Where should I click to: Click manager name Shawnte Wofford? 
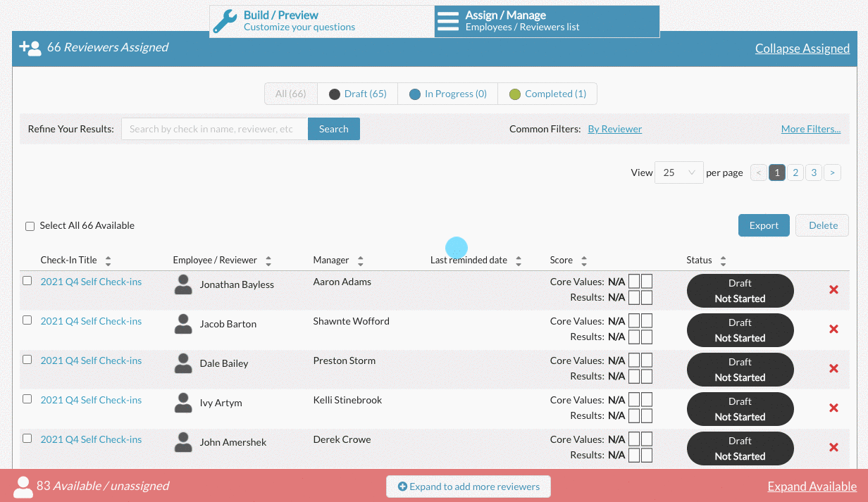tap(351, 321)
